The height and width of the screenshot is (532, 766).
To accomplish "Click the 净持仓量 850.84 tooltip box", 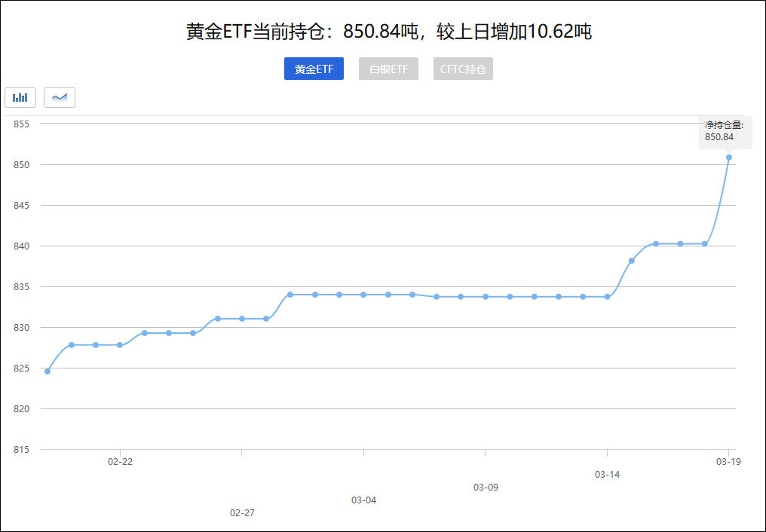I will tap(725, 132).
